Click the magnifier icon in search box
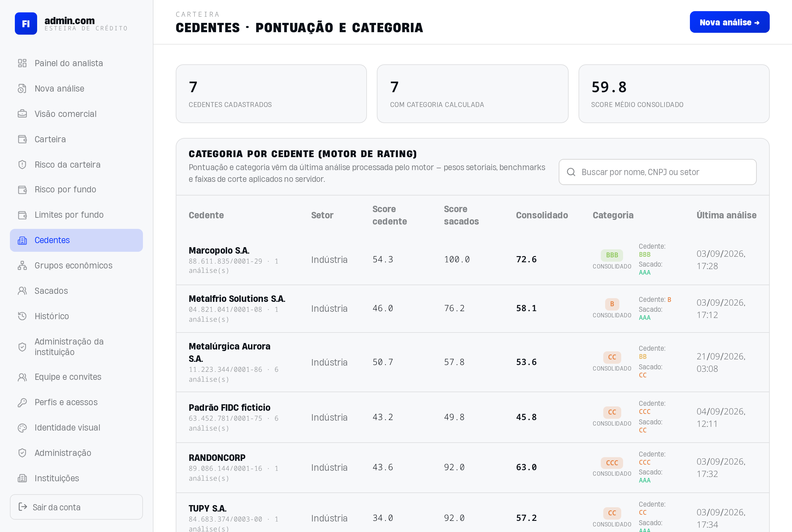The height and width of the screenshot is (532, 792). pos(571,172)
